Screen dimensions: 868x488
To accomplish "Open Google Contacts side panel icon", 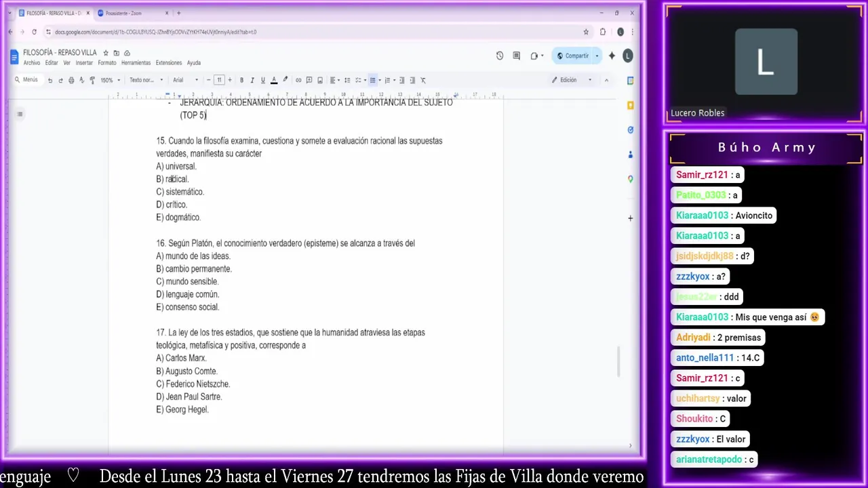I will [630, 155].
